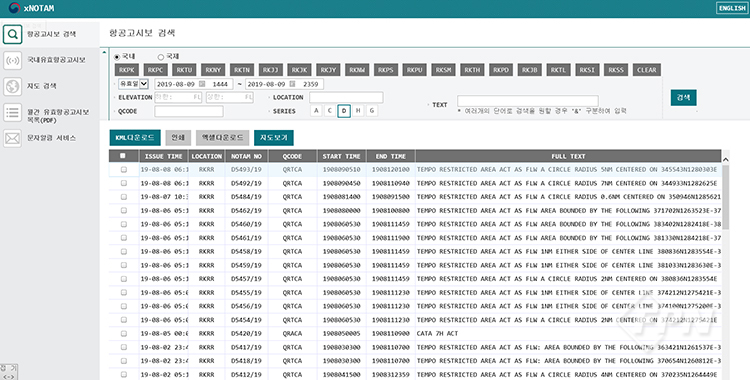Image resolution: width=750 pixels, height=380 pixels.
Task: Click the xNOTAM logo emblem
Action: click(14, 8)
